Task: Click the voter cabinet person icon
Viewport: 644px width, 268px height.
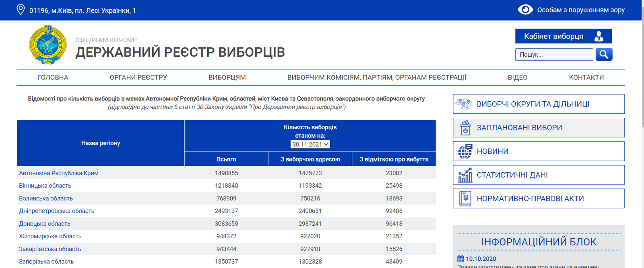Action: 599,37
